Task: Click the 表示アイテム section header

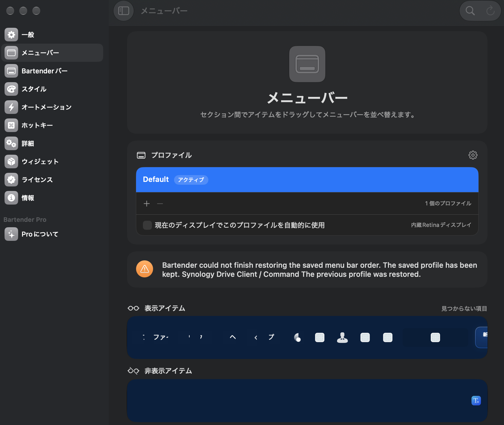Action: tap(165, 308)
